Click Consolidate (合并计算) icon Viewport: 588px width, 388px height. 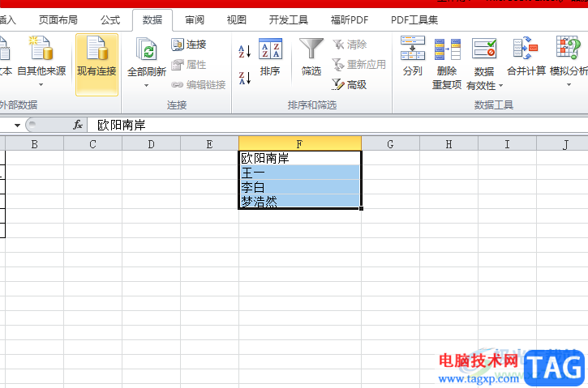pyautogui.click(x=526, y=48)
